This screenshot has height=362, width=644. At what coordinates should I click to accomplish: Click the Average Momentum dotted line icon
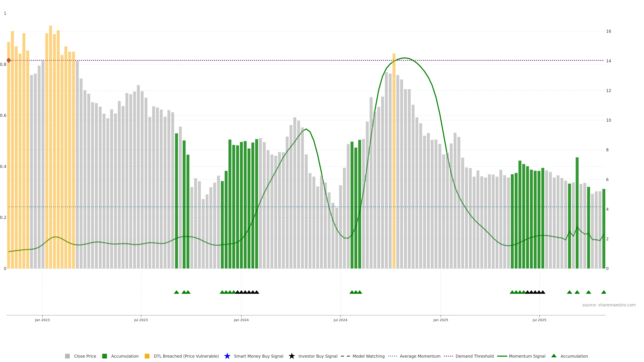[x=392, y=356]
